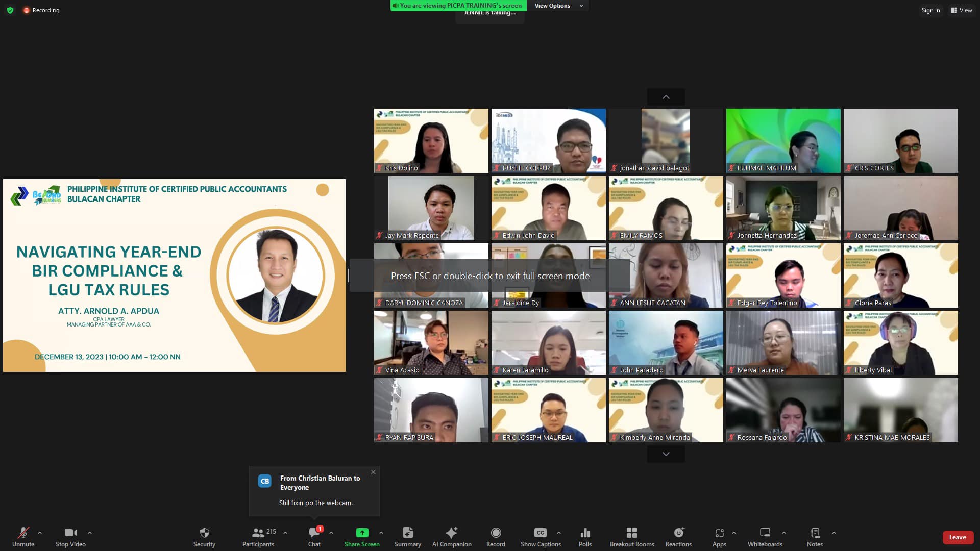Open the Security shield menu

(x=204, y=537)
